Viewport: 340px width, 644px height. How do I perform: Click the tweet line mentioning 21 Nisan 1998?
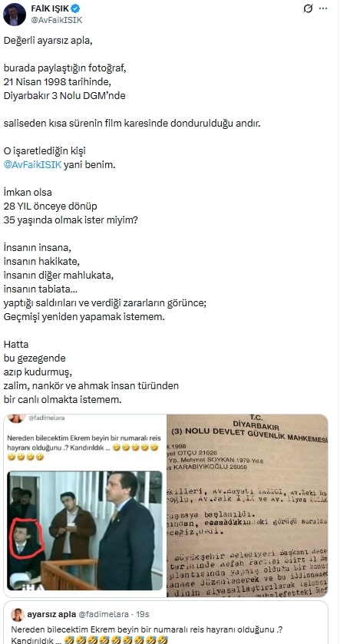click(58, 81)
